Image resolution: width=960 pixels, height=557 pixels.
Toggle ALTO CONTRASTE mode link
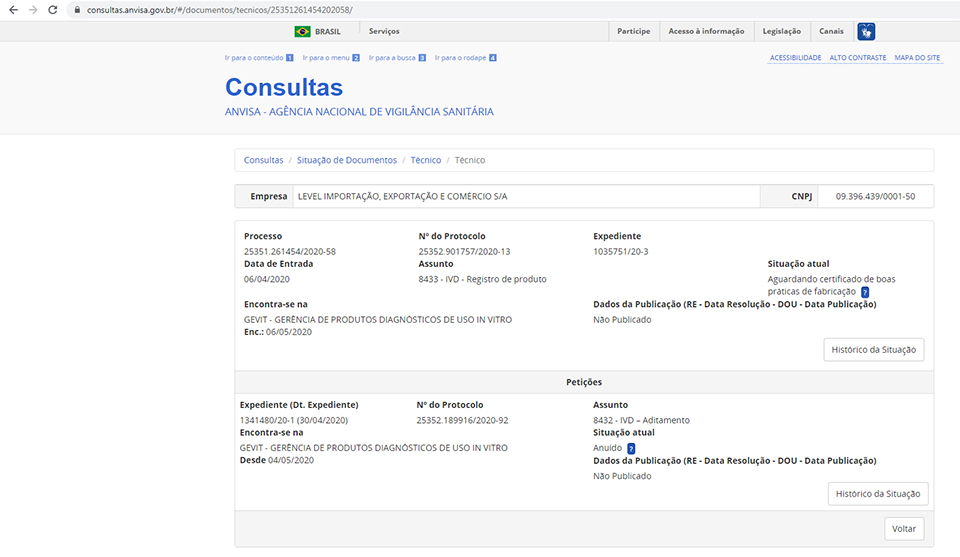pos(857,58)
